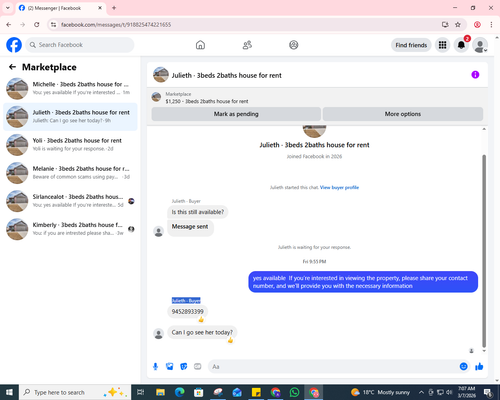
Task: Open conversation information purple icon
Action: tap(475, 75)
